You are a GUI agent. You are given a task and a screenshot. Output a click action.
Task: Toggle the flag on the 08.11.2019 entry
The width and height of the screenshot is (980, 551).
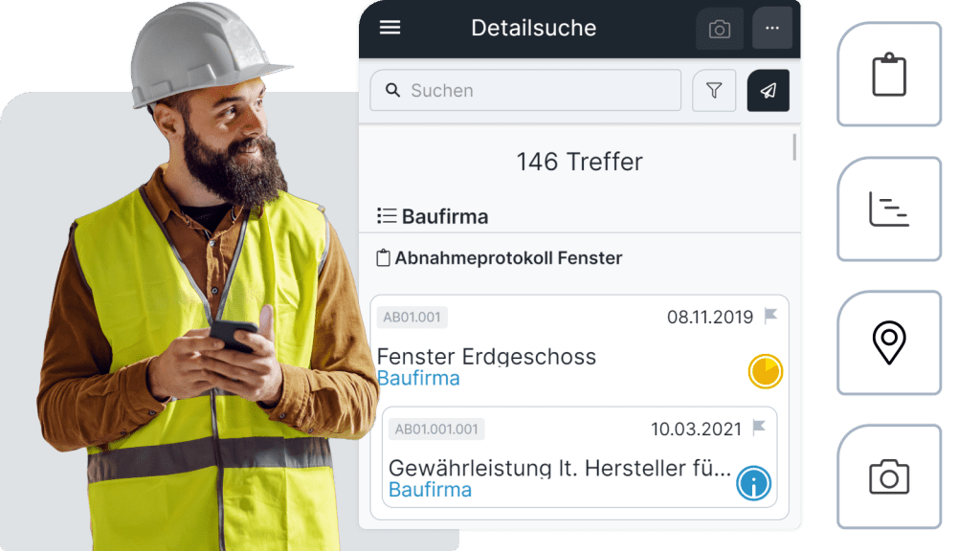coord(770,316)
